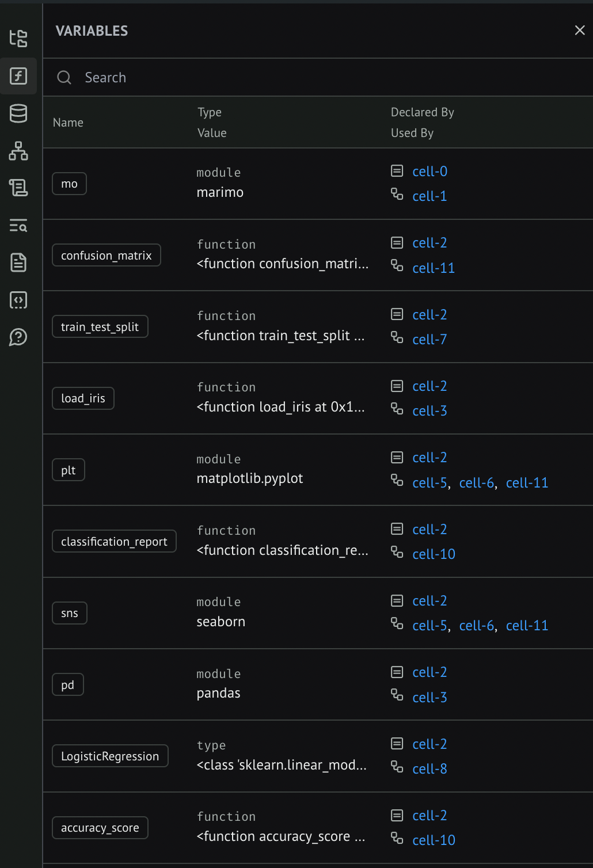The height and width of the screenshot is (868, 593).
Task: Open the snippets code bracket icon
Action: pos(18,300)
